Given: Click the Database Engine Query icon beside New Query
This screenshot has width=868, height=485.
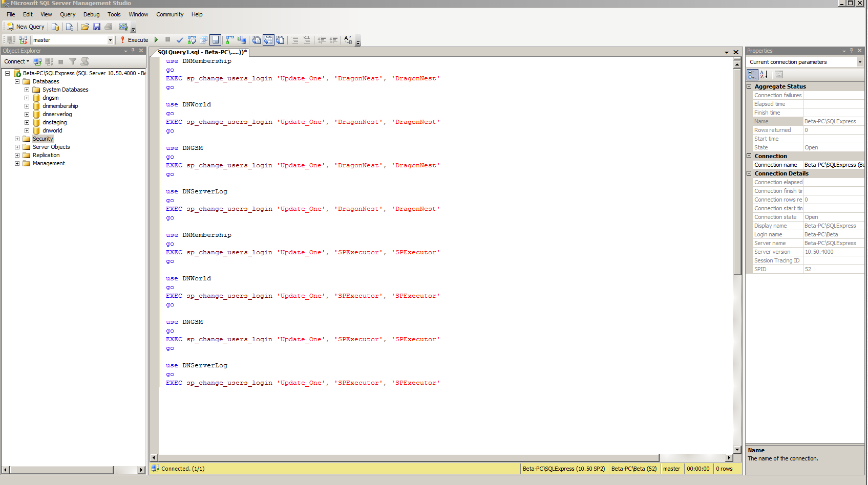Looking at the screenshot, I should click(55, 27).
